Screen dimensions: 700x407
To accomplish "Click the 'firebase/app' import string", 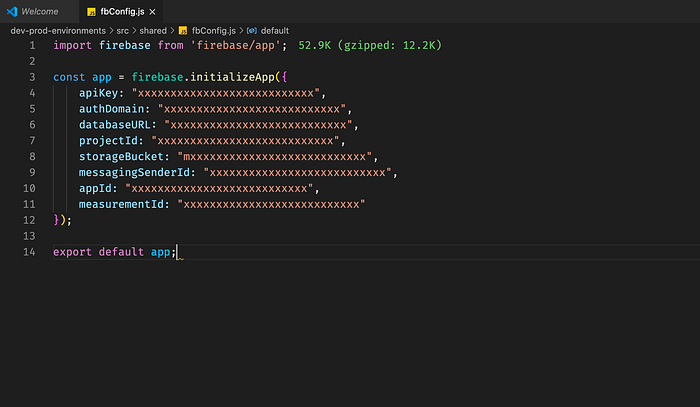I will [235, 46].
